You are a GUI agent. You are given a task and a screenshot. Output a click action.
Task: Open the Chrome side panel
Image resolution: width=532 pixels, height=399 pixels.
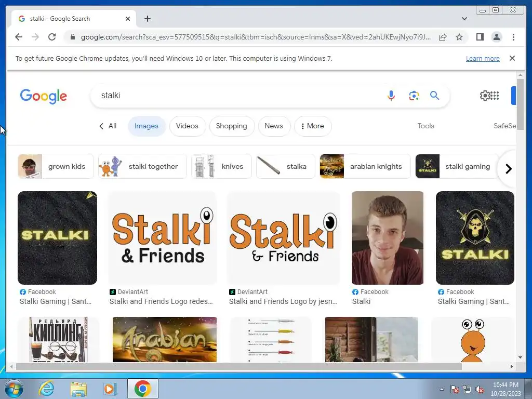coord(480,37)
